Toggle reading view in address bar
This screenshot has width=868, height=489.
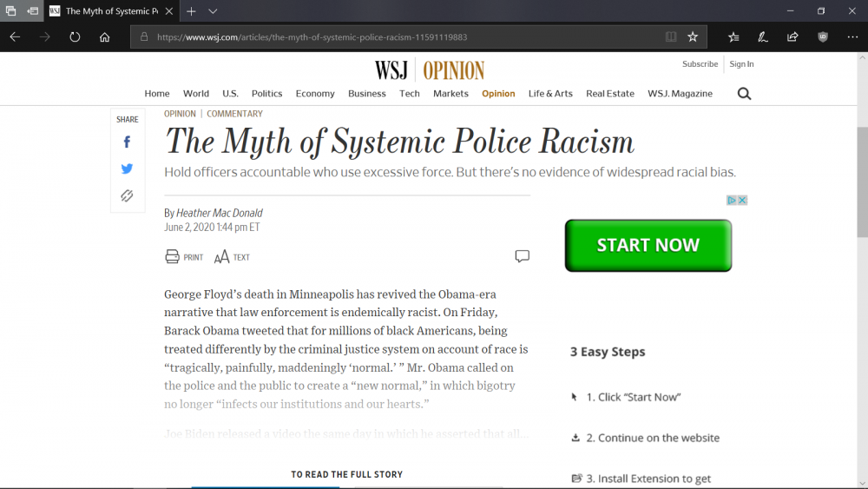[671, 37]
